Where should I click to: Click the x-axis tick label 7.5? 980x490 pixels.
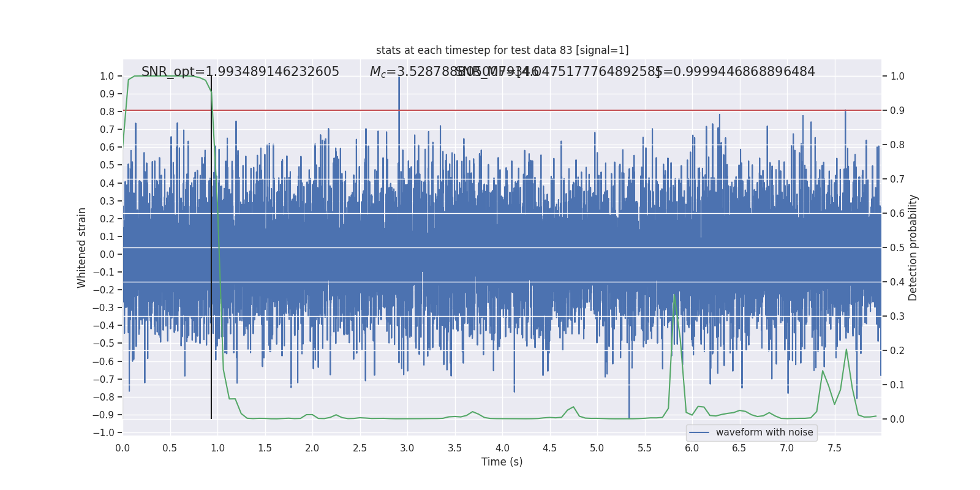(834, 448)
